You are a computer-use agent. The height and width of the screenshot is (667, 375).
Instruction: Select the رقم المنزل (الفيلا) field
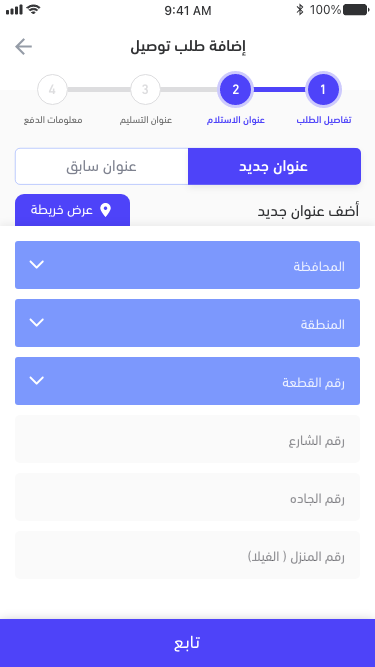click(188, 555)
